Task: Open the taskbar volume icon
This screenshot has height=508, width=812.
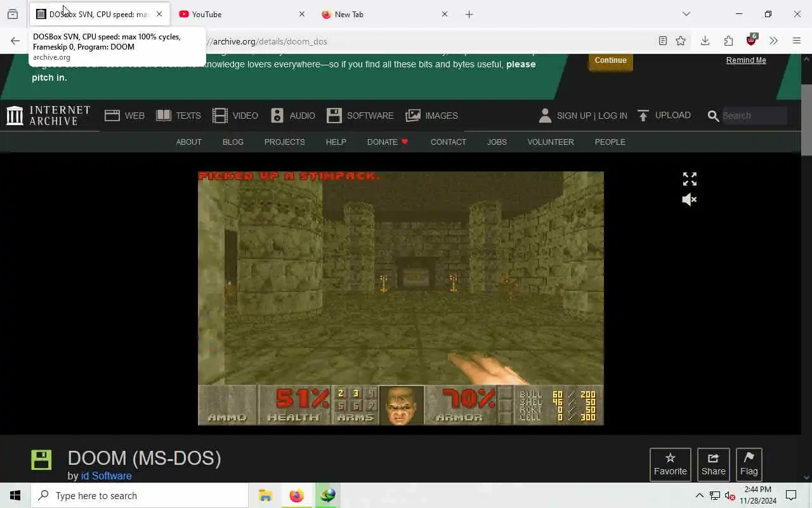Action: click(730, 495)
